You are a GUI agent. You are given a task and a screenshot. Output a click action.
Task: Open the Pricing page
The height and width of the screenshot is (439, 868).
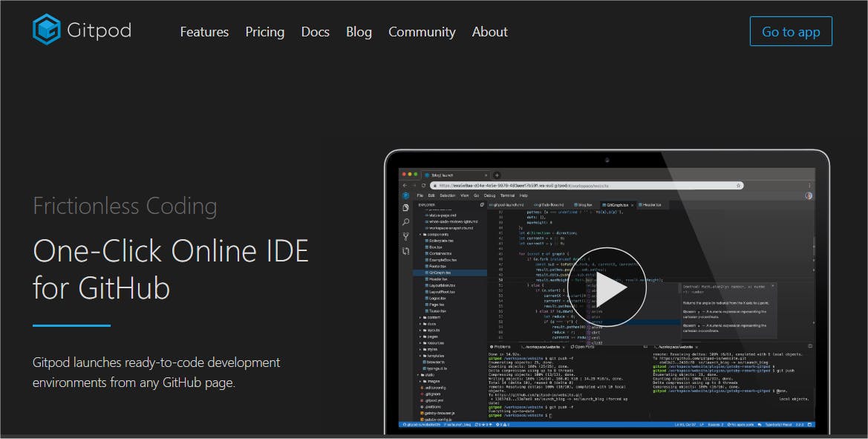pyautogui.click(x=264, y=32)
